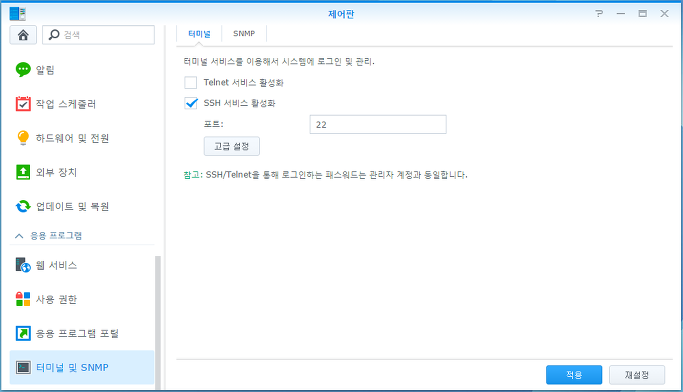
Task: Select 하드웨어 및 전원 label
Action: pos(72,138)
